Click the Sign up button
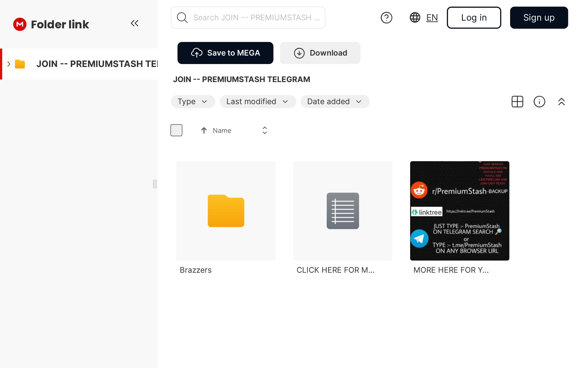 coord(539,17)
